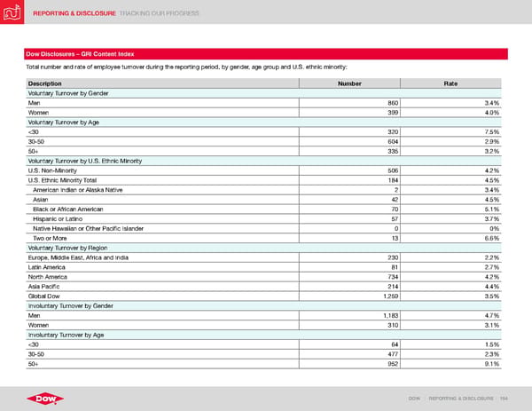Click the 3.2% rate cell
This screenshot has width=532, height=411.
tap(451, 152)
